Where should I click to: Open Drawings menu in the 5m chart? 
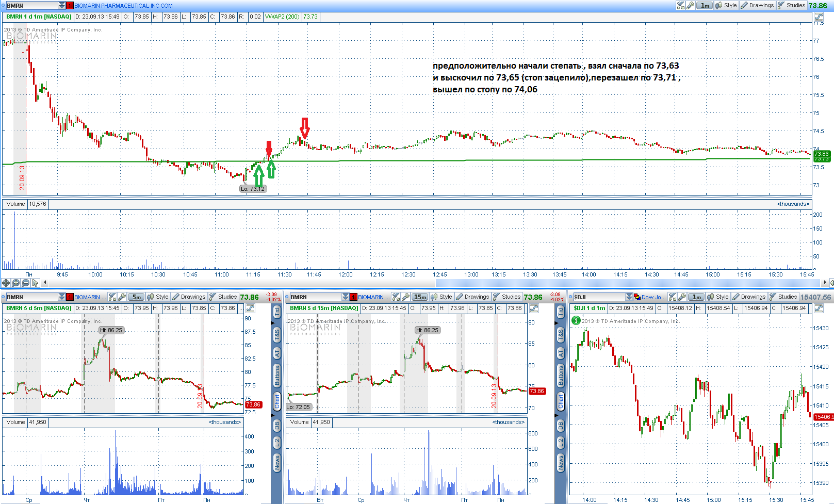tap(189, 297)
